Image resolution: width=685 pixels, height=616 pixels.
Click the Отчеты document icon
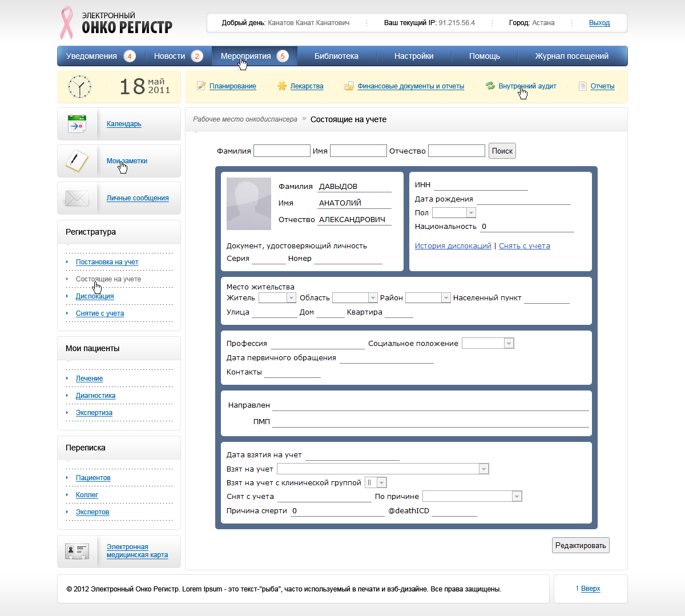[583, 86]
